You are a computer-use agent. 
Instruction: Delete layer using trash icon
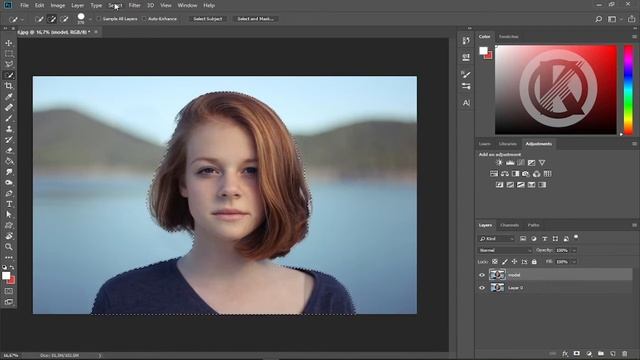[624, 353]
